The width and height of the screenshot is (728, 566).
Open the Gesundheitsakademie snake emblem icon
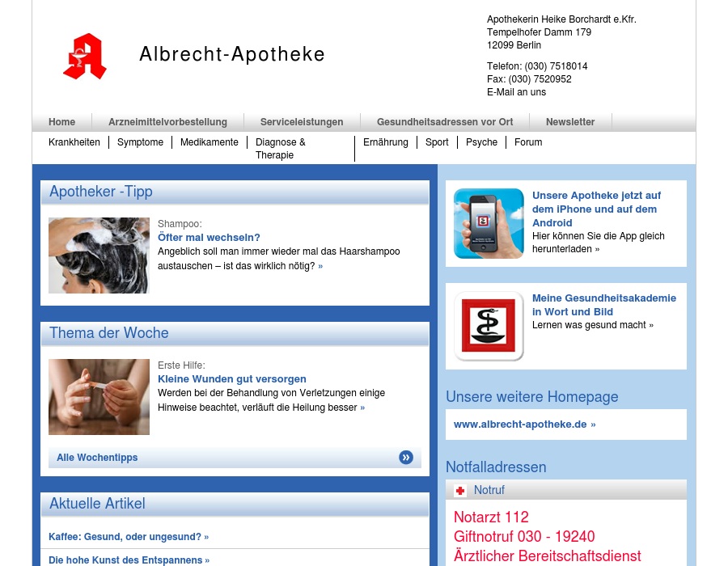(489, 326)
